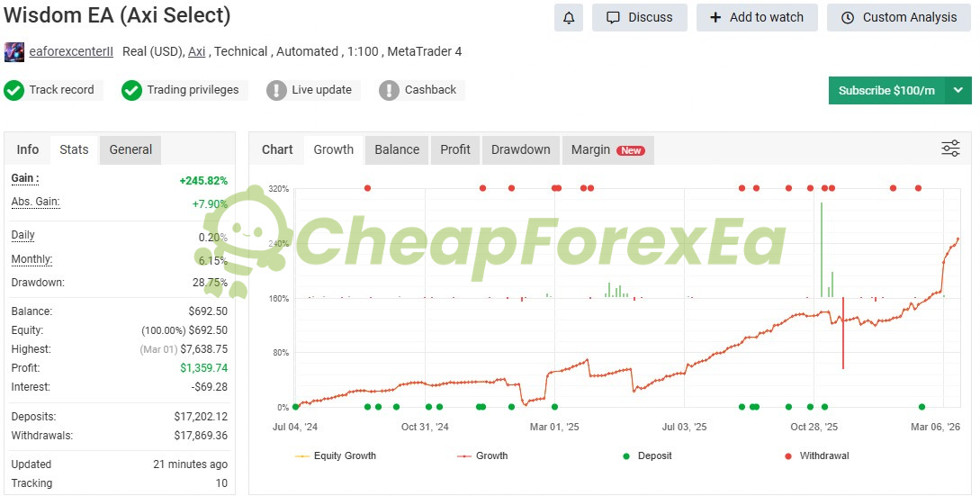Screen dimensions: 980x496
Task: Toggle Deposit legend series
Action: 648,456
